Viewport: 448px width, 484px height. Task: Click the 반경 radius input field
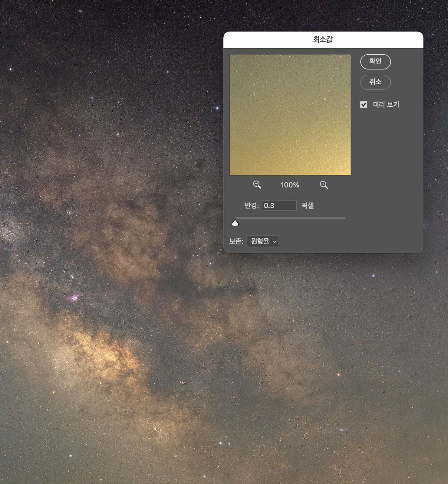click(x=279, y=205)
